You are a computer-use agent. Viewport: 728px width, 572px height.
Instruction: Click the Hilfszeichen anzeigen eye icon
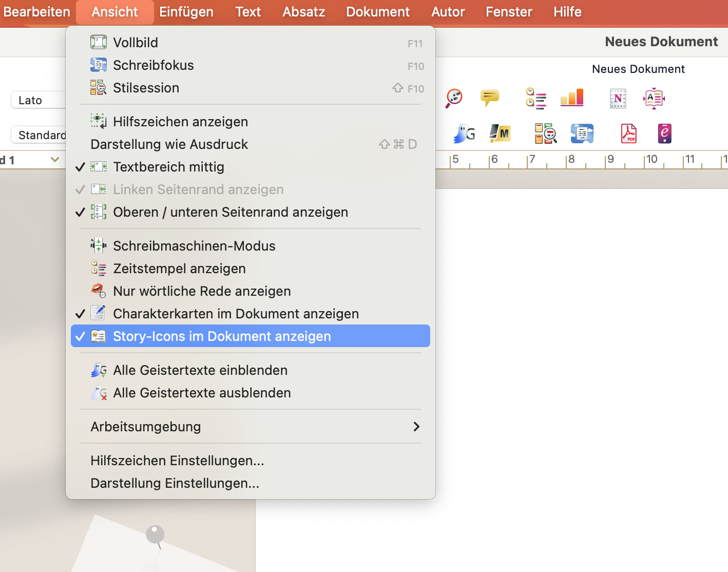pyautogui.click(x=98, y=122)
